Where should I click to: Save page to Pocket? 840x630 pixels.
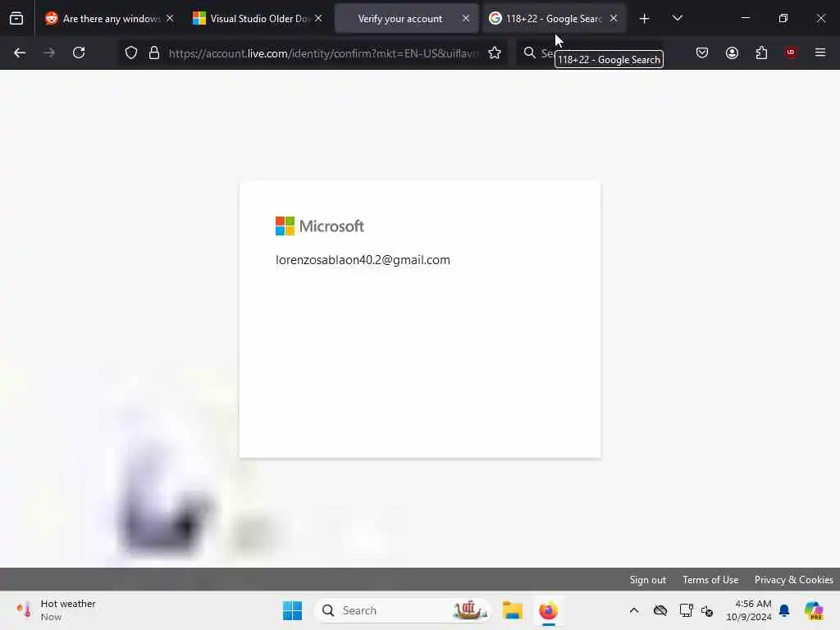702,52
